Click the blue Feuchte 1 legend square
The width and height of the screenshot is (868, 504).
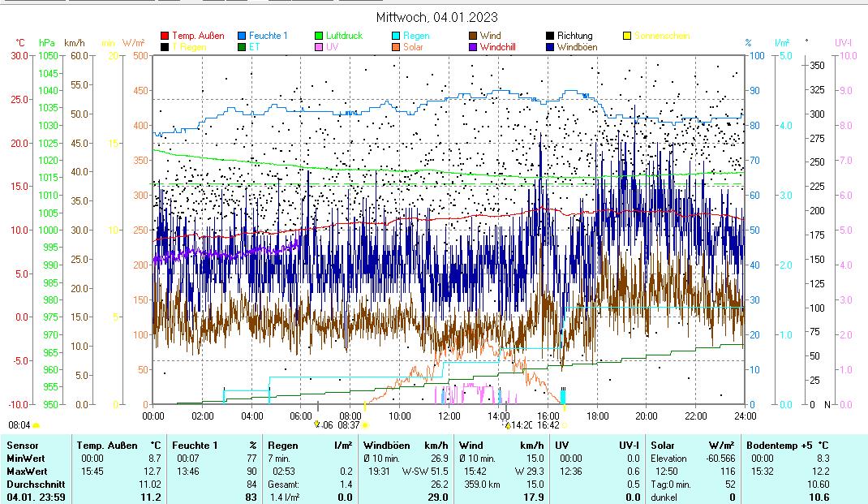(242, 36)
